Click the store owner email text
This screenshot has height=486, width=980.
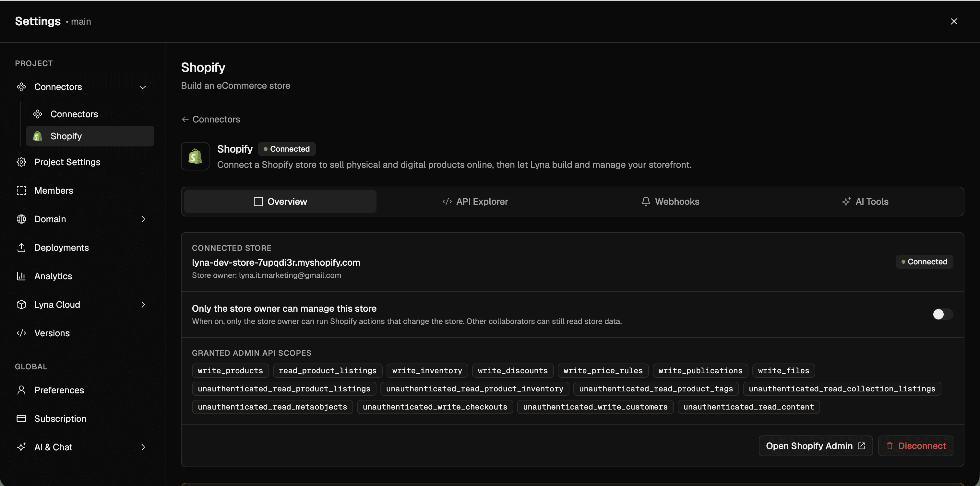click(x=290, y=275)
